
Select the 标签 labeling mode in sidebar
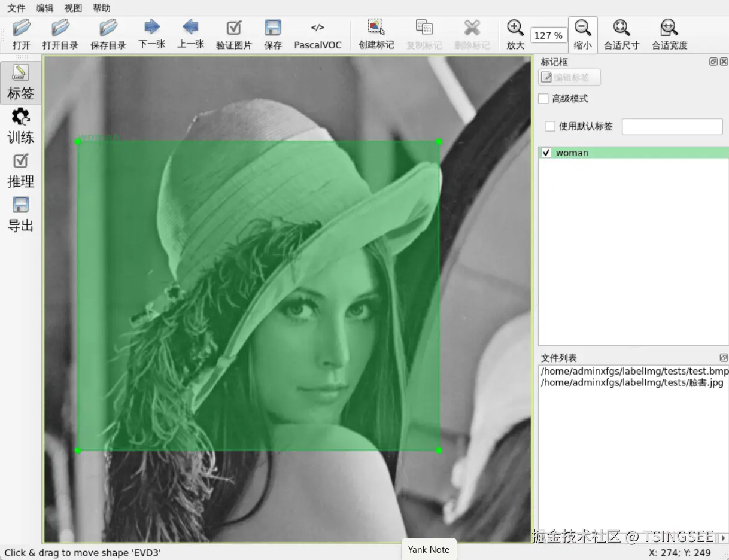pyautogui.click(x=21, y=83)
